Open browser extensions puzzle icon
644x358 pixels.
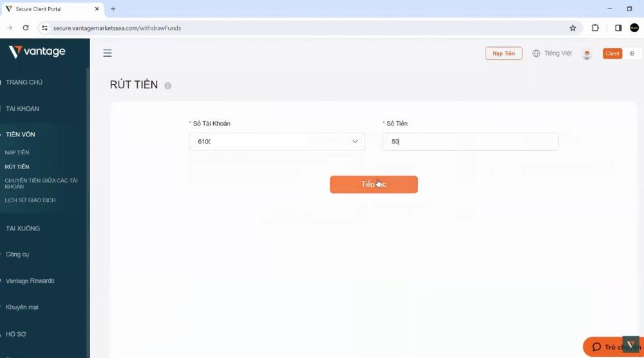click(595, 28)
